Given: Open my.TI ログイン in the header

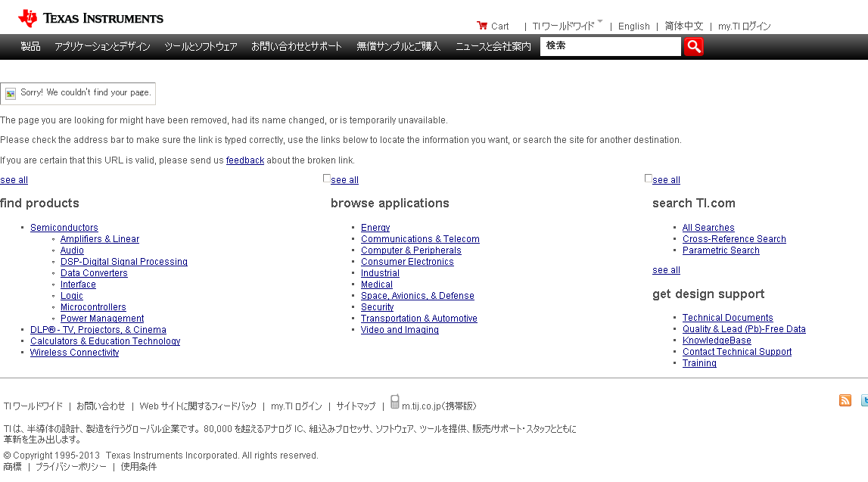Looking at the screenshot, I should (x=745, y=26).
